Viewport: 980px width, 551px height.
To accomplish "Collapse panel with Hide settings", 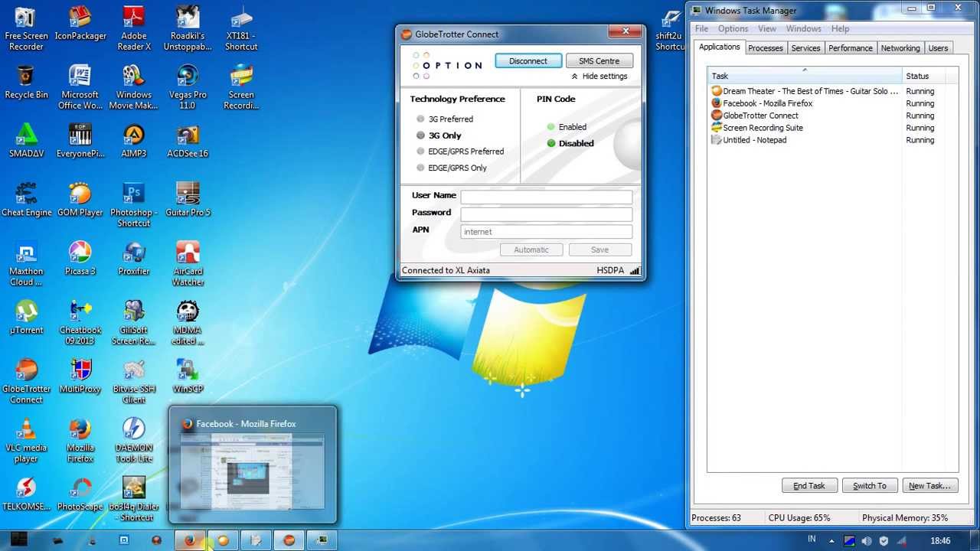I will coord(599,77).
